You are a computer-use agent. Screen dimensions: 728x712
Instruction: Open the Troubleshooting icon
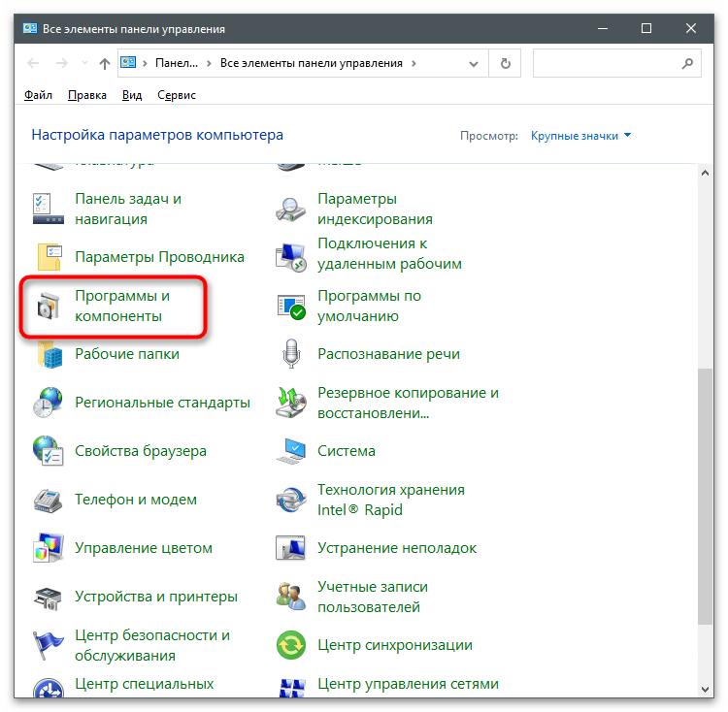click(x=290, y=548)
